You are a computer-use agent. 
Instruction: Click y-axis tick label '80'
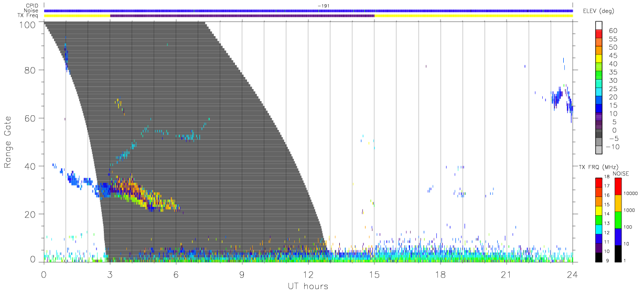click(x=31, y=70)
